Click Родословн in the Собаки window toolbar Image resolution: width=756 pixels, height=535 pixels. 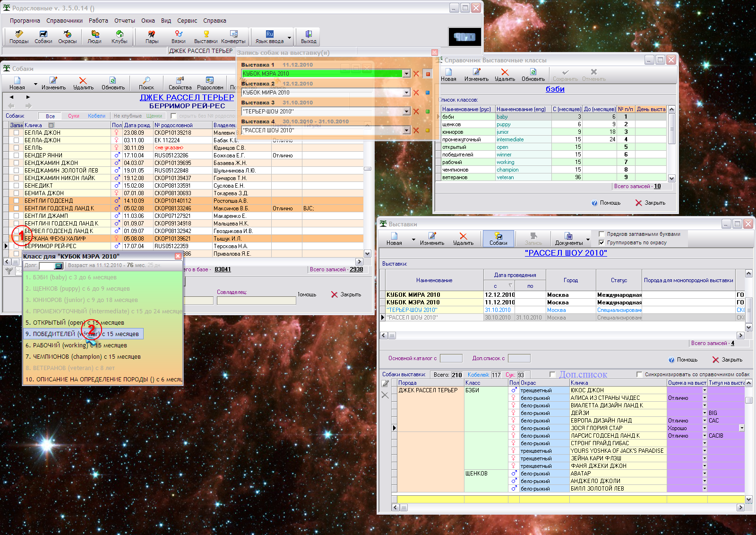pos(210,83)
